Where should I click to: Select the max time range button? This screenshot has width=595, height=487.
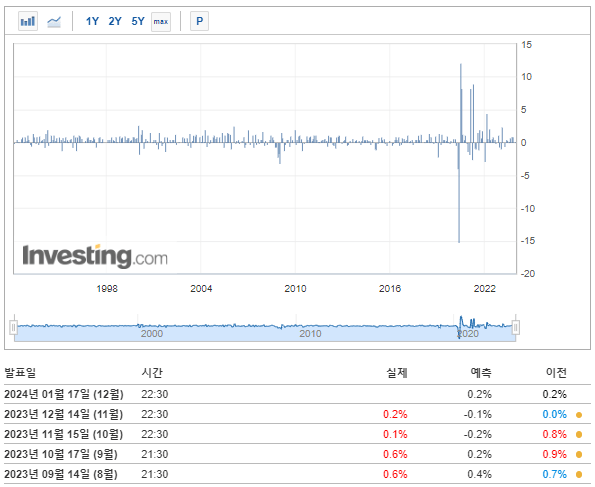point(161,22)
